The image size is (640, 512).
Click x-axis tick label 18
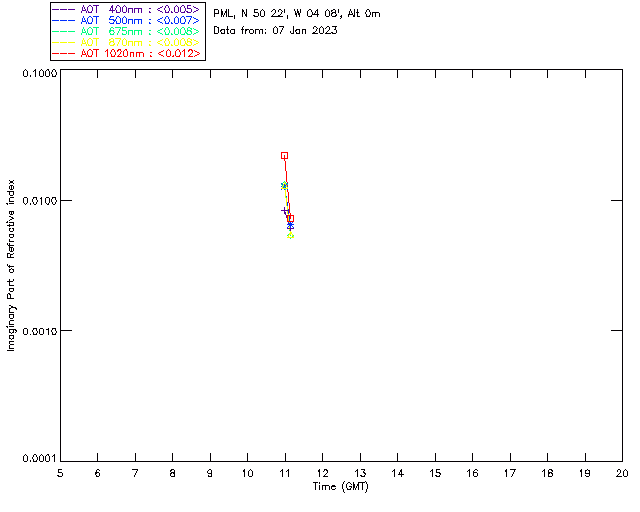548,473
